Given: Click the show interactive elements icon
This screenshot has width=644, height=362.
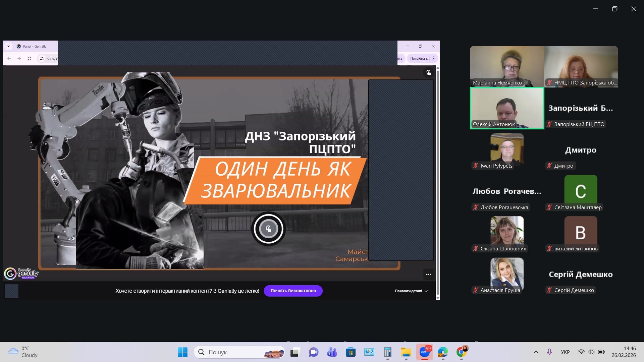Looking at the screenshot, I should pos(428,72).
